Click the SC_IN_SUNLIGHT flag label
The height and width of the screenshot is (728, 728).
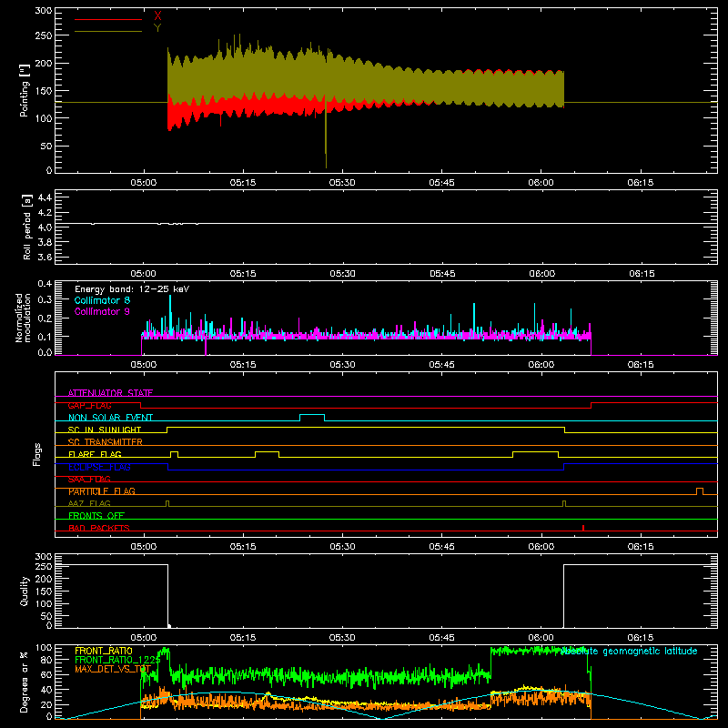[x=105, y=430]
